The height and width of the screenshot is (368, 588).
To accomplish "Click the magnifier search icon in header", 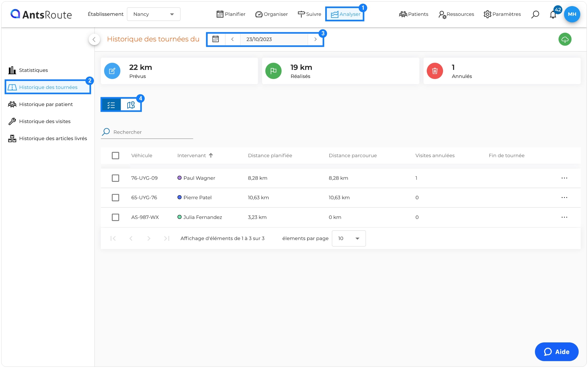I will (x=535, y=14).
